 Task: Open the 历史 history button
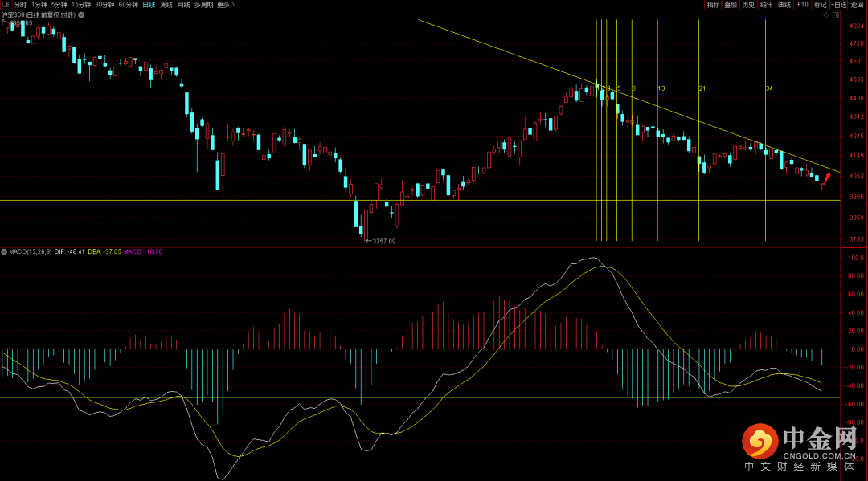click(x=748, y=5)
